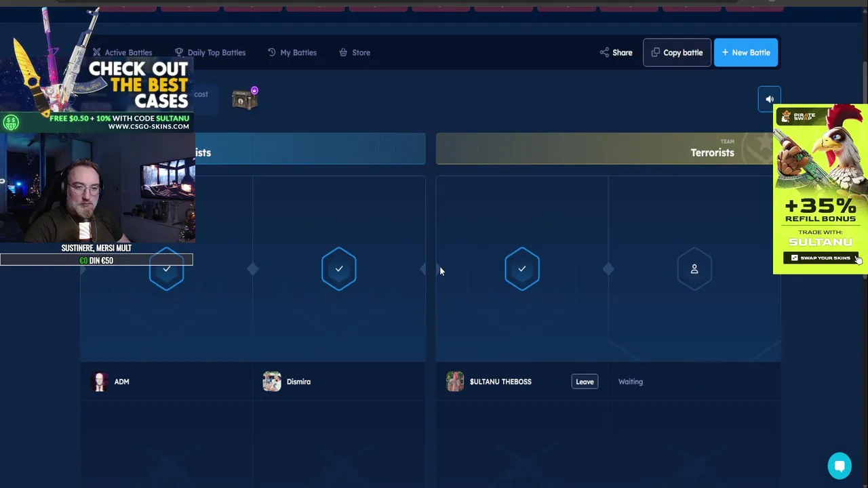868x488 pixels.
Task: Click the Share button
Action: pyautogui.click(x=616, y=52)
